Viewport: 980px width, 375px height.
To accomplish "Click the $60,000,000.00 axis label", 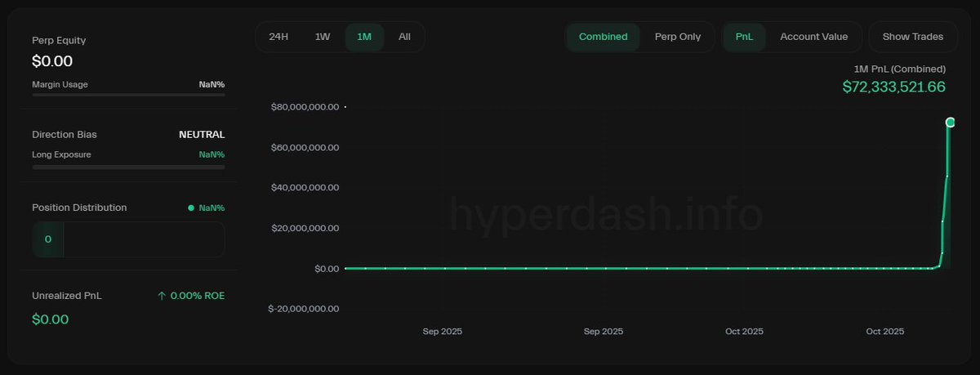I will 305,148.
